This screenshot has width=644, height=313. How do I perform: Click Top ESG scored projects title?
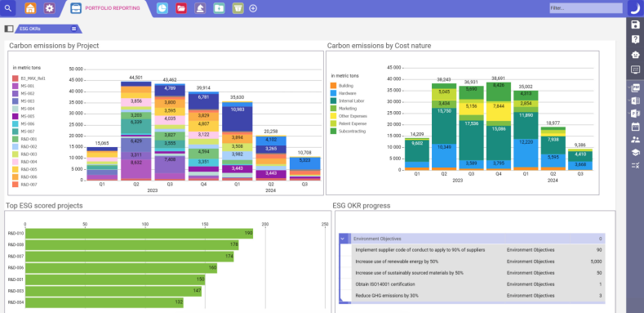44,205
